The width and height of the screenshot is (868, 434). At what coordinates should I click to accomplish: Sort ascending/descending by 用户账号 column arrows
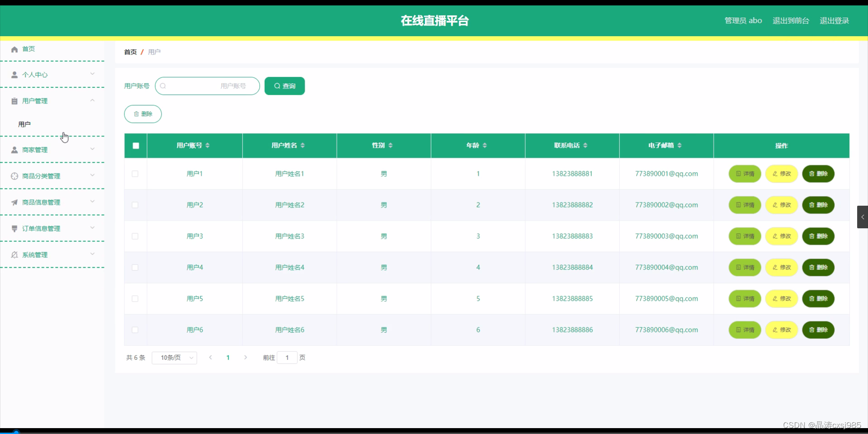coord(208,145)
